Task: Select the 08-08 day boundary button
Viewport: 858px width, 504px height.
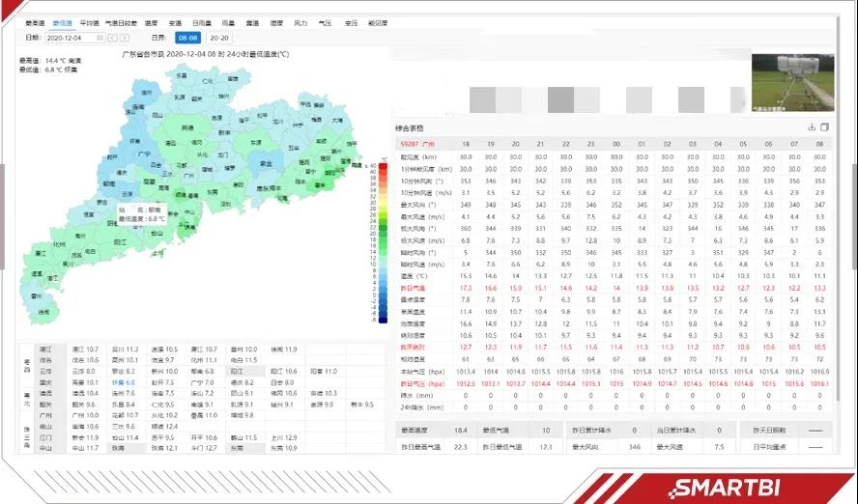Action: (187, 38)
